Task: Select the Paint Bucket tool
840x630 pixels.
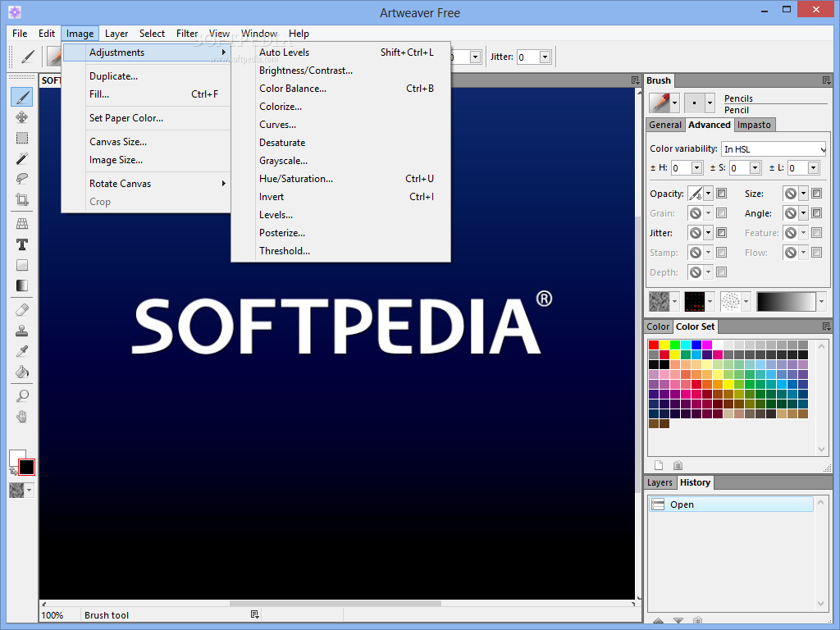Action: (x=22, y=372)
